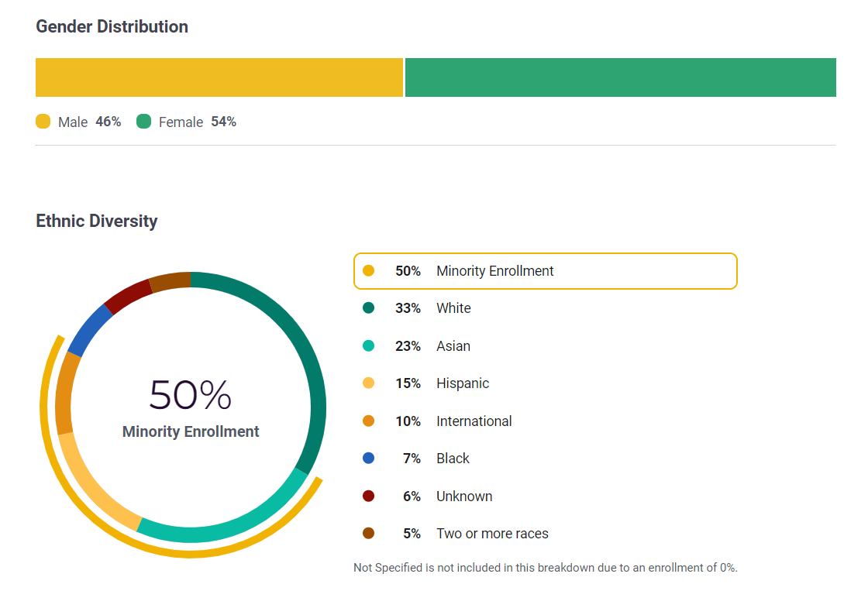
Task: Pick the Two or more races legend entry
Action: [x=491, y=534]
